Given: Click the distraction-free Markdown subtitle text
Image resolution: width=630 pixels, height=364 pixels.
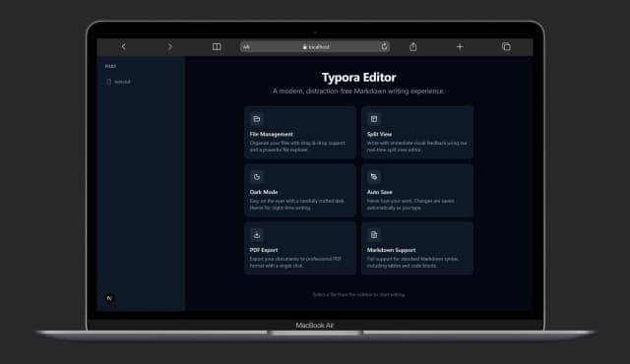Looking at the screenshot, I should (358, 91).
